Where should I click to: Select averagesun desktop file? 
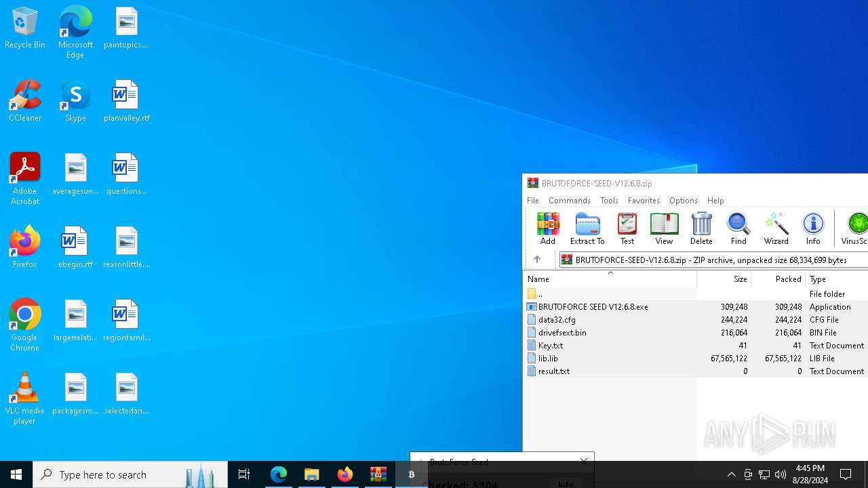(75, 175)
